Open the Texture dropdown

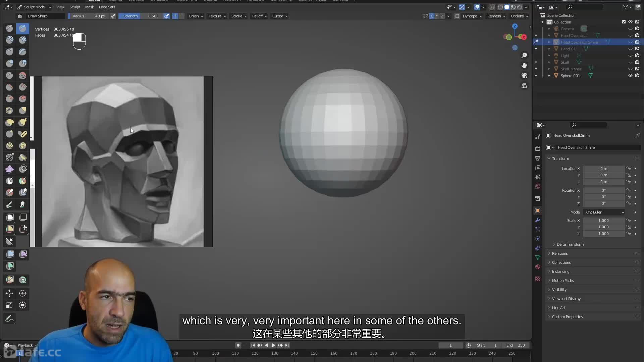[217, 16]
